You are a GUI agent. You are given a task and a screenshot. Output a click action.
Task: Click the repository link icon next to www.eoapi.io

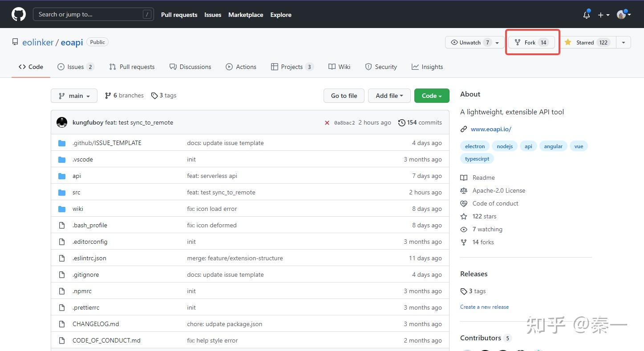tap(464, 129)
